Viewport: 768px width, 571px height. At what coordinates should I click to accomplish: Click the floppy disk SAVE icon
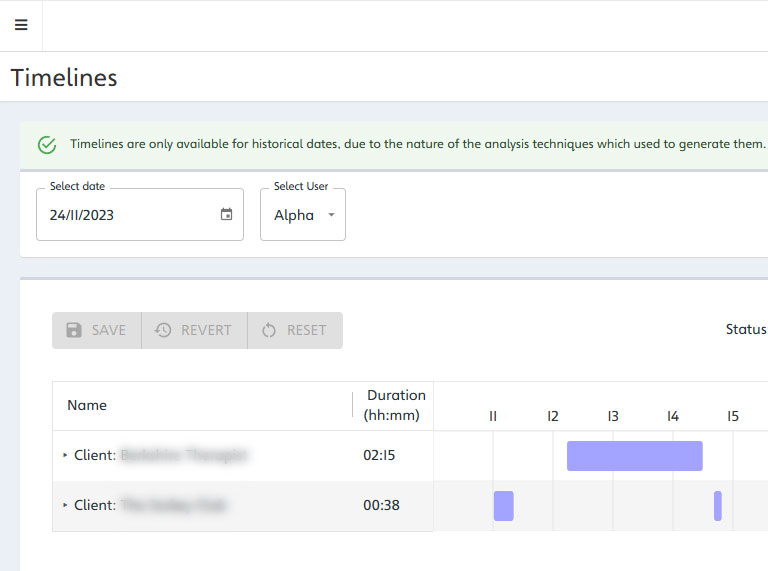(x=74, y=330)
